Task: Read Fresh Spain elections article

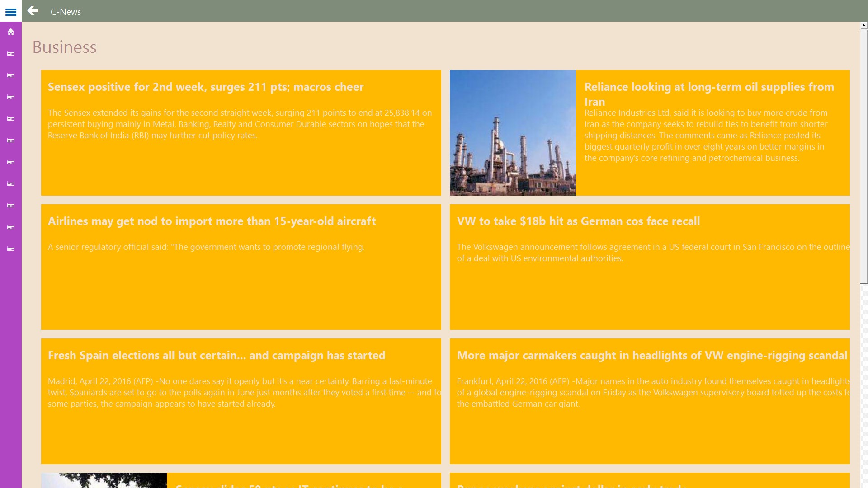Action: click(217, 356)
